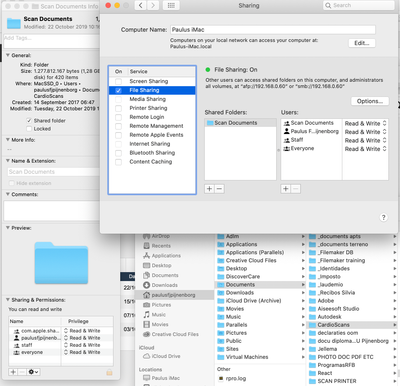Select the Documents folder in Finder column
This screenshot has height=386, width=400.
tap(260, 285)
